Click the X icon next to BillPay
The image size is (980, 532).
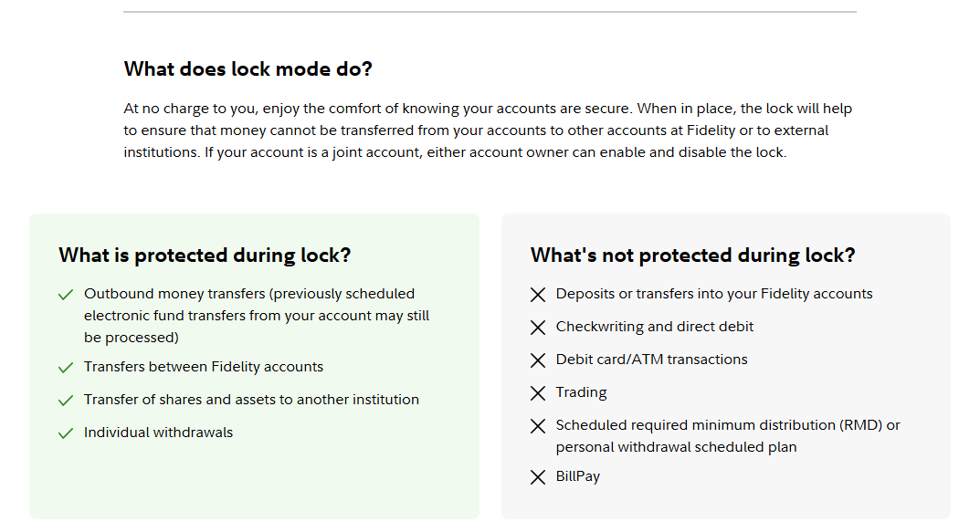tap(538, 477)
